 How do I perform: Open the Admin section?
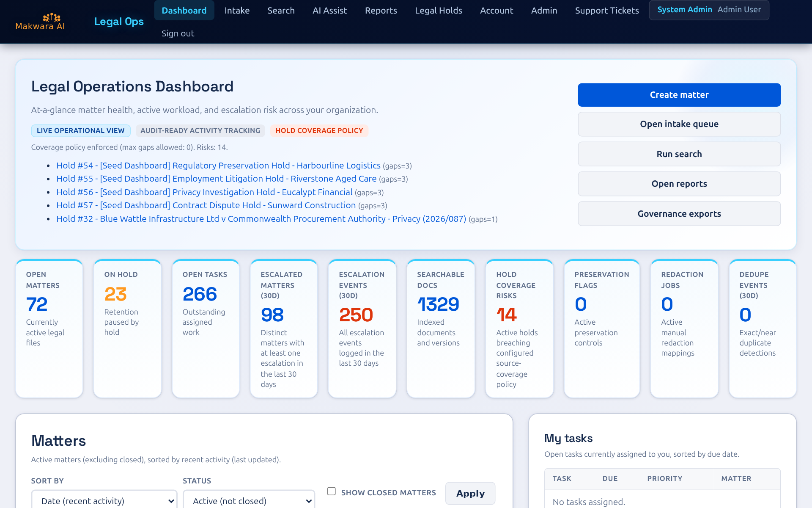click(x=544, y=10)
